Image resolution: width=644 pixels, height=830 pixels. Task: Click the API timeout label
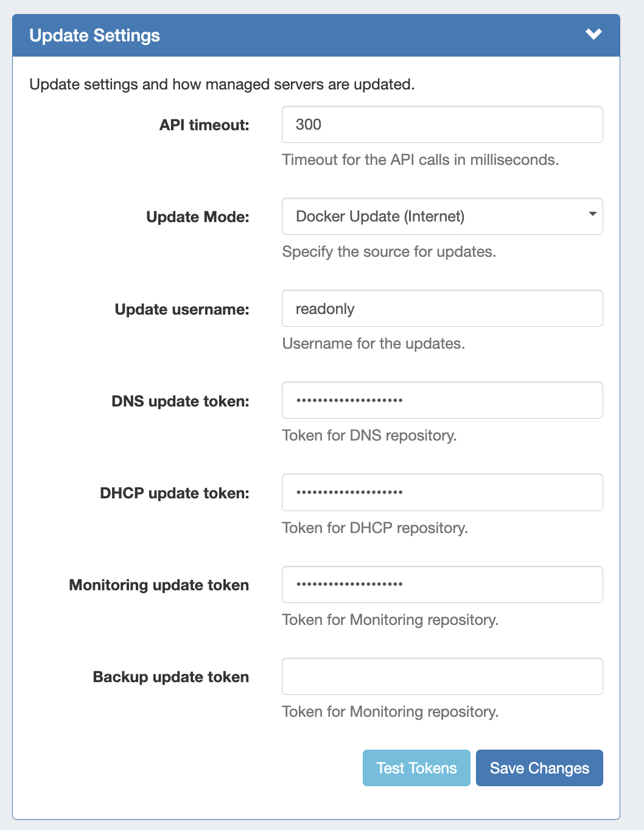click(x=204, y=125)
